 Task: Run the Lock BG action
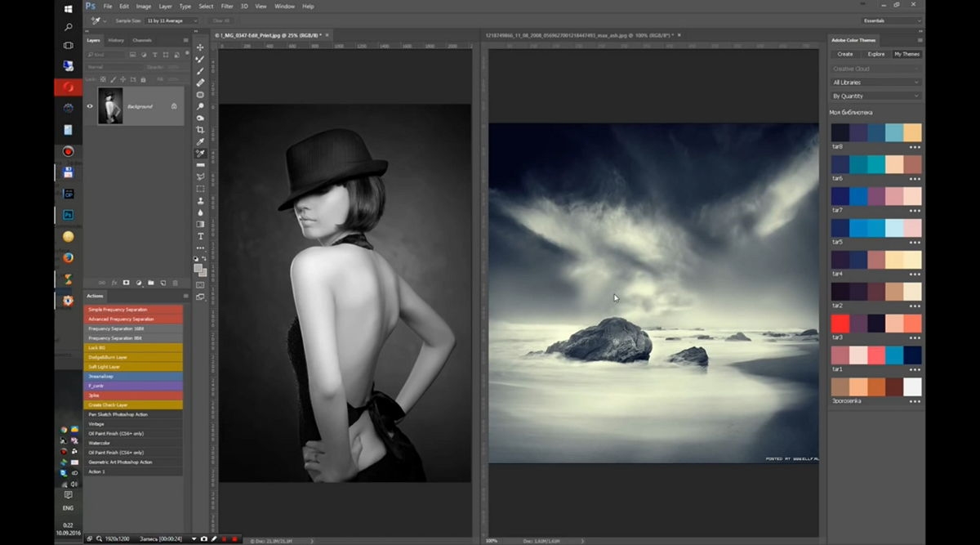click(x=133, y=347)
